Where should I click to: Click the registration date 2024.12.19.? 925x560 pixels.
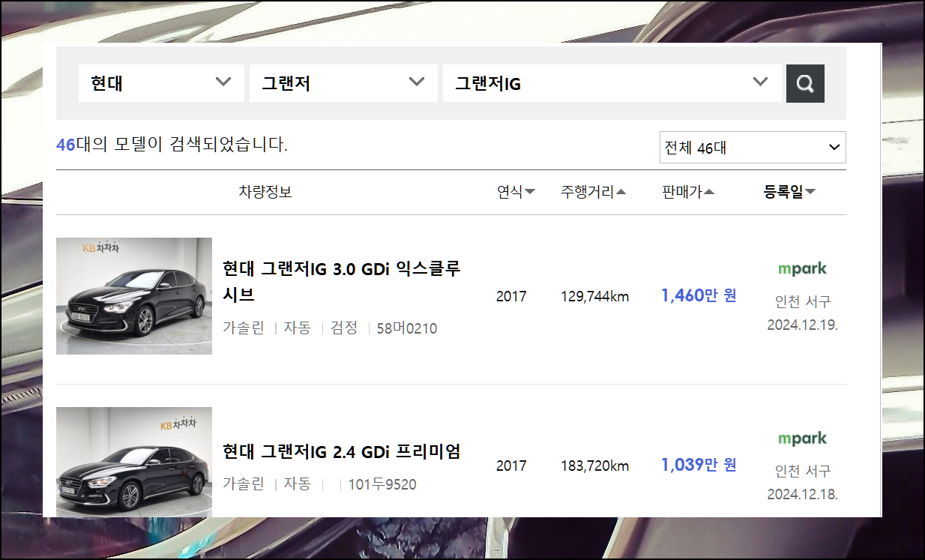click(802, 325)
